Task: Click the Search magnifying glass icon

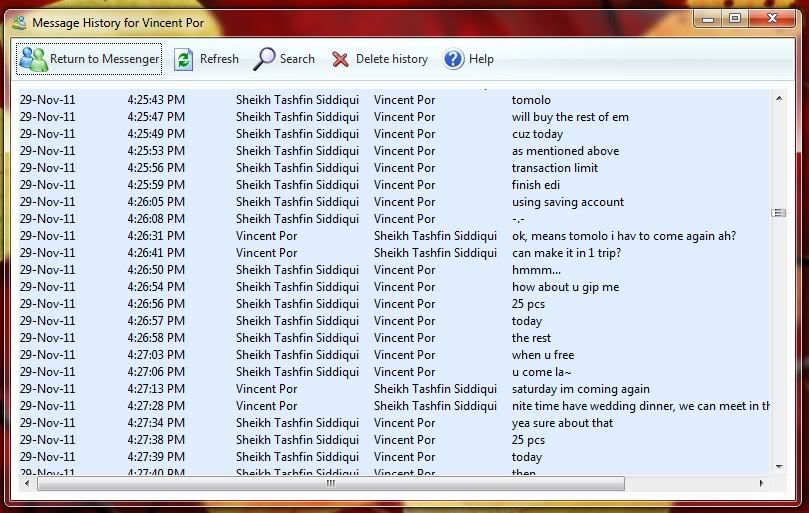Action: (x=264, y=59)
